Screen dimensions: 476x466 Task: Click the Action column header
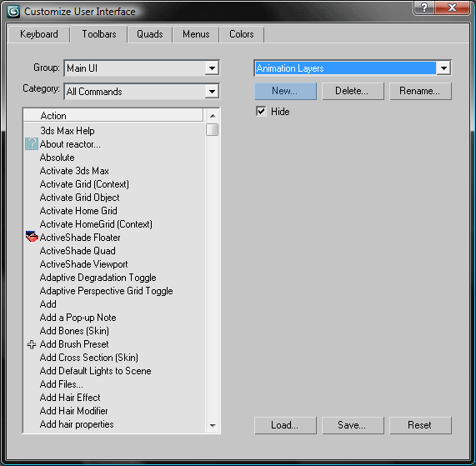[113, 115]
